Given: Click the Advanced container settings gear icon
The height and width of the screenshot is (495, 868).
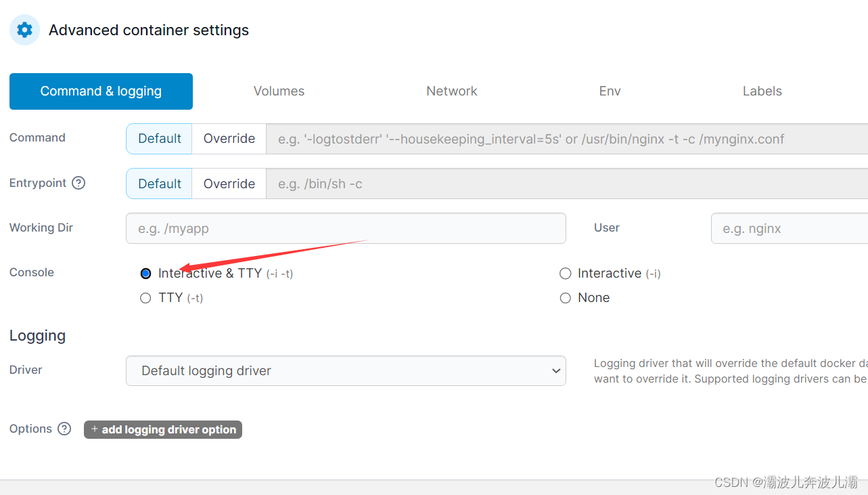Looking at the screenshot, I should coord(24,30).
